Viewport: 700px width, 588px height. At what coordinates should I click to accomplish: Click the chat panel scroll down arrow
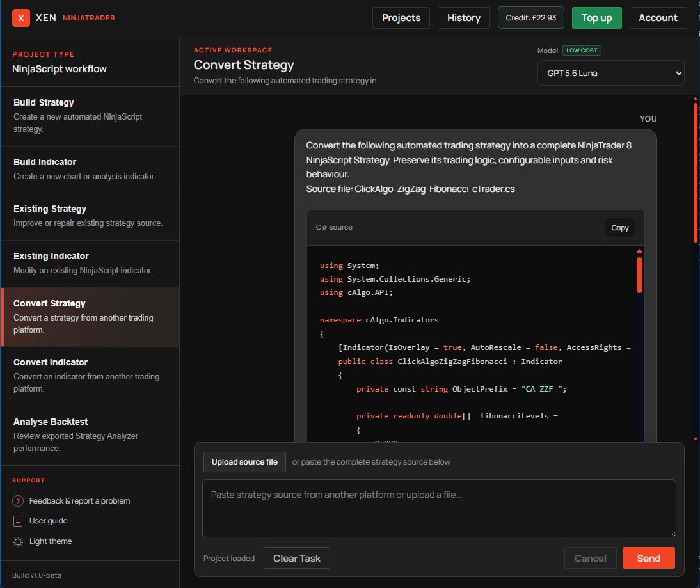tap(695, 439)
